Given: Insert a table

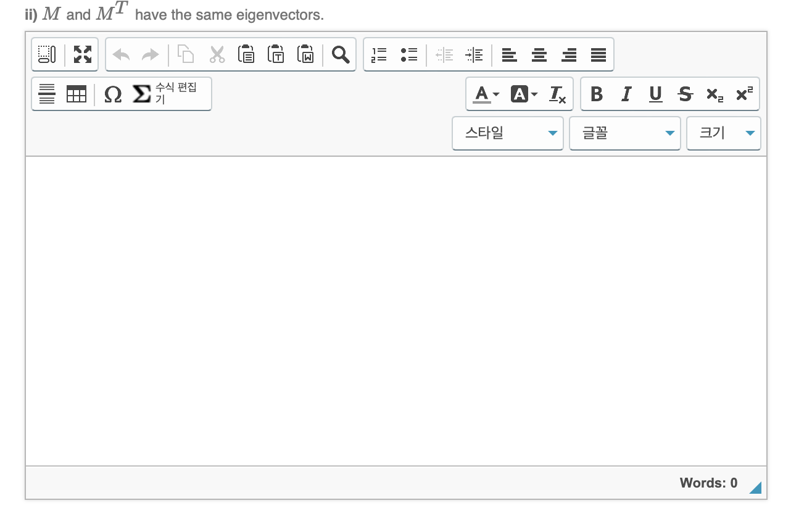Looking at the screenshot, I should [77, 94].
